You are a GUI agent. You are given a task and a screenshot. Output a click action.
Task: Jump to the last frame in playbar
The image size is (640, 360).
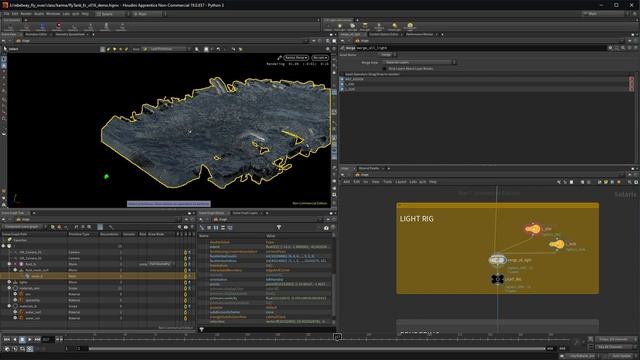[x=38, y=339]
